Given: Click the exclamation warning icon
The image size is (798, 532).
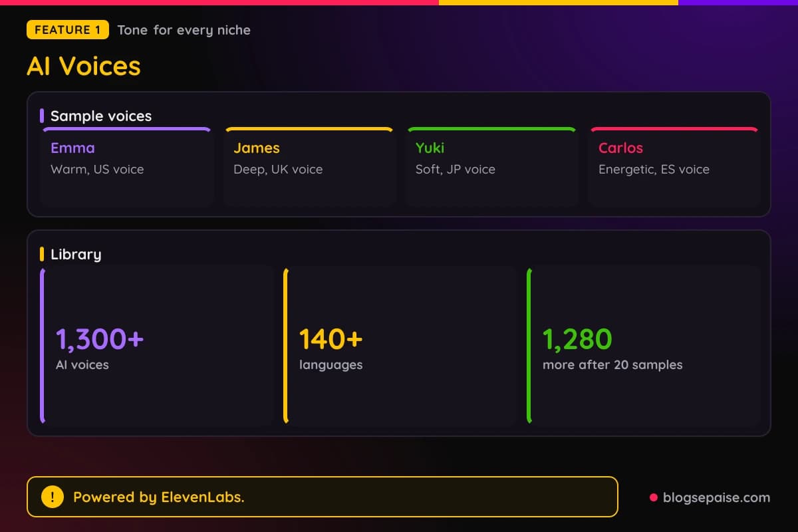Looking at the screenshot, I should (52, 497).
